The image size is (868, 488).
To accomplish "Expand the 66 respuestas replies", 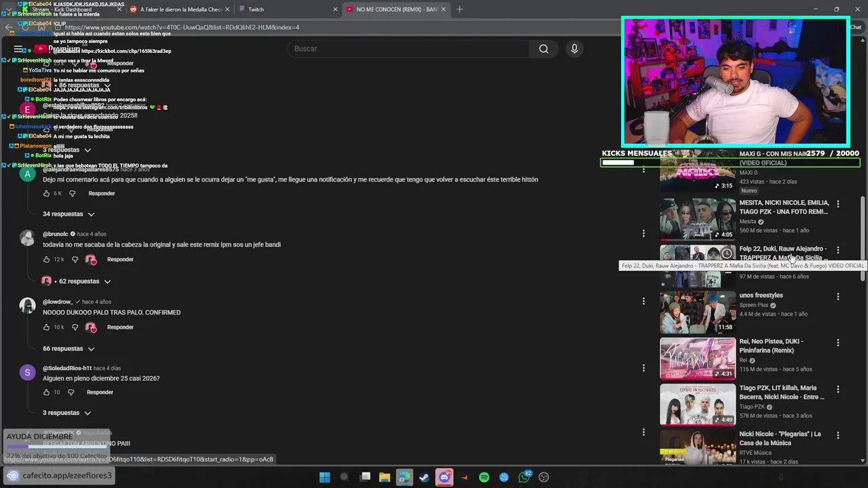I will (x=68, y=348).
